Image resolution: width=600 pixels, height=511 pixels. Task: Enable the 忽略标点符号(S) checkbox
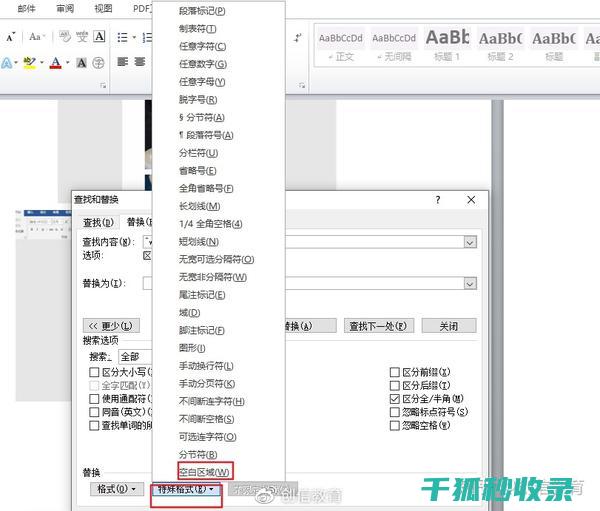click(x=395, y=412)
